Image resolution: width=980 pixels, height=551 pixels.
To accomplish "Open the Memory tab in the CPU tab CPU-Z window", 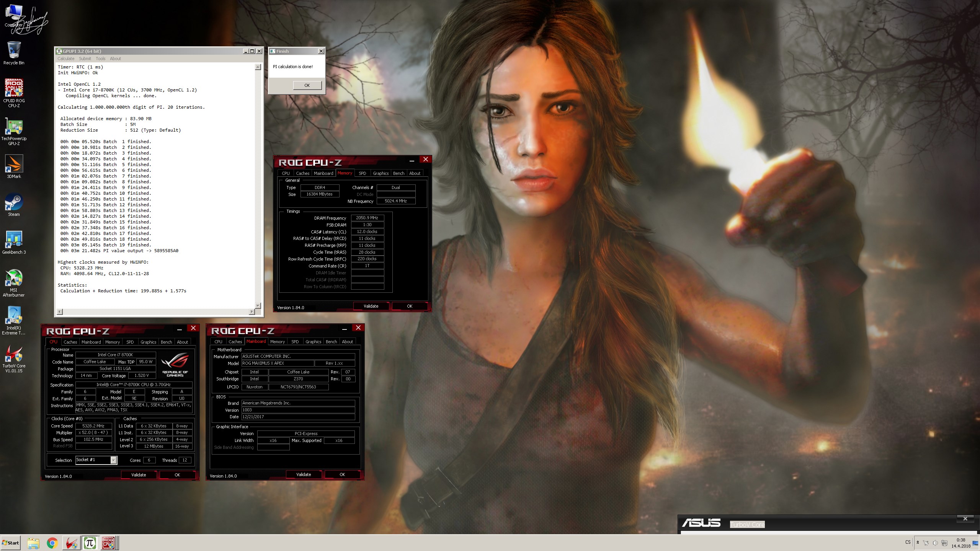I will [x=113, y=342].
